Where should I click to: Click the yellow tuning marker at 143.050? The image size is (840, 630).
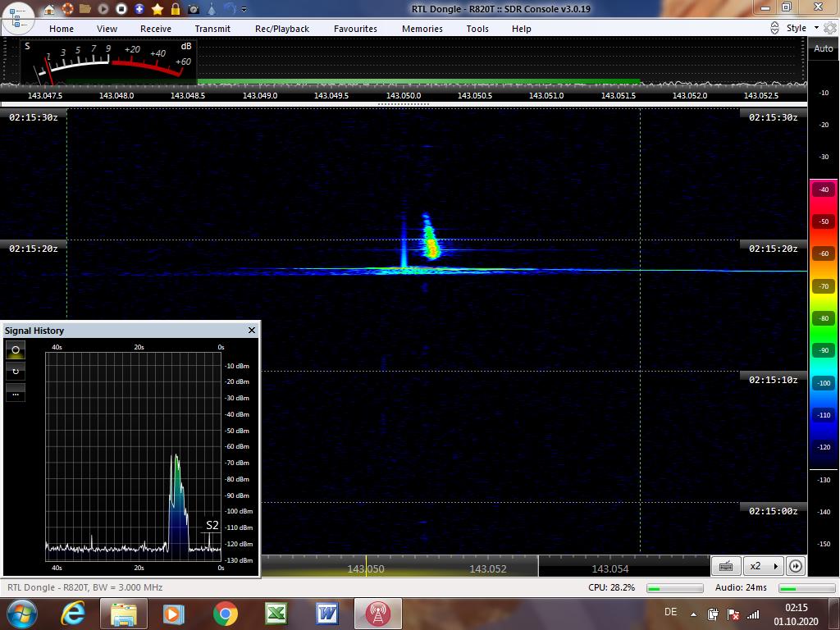coord(367,566)
